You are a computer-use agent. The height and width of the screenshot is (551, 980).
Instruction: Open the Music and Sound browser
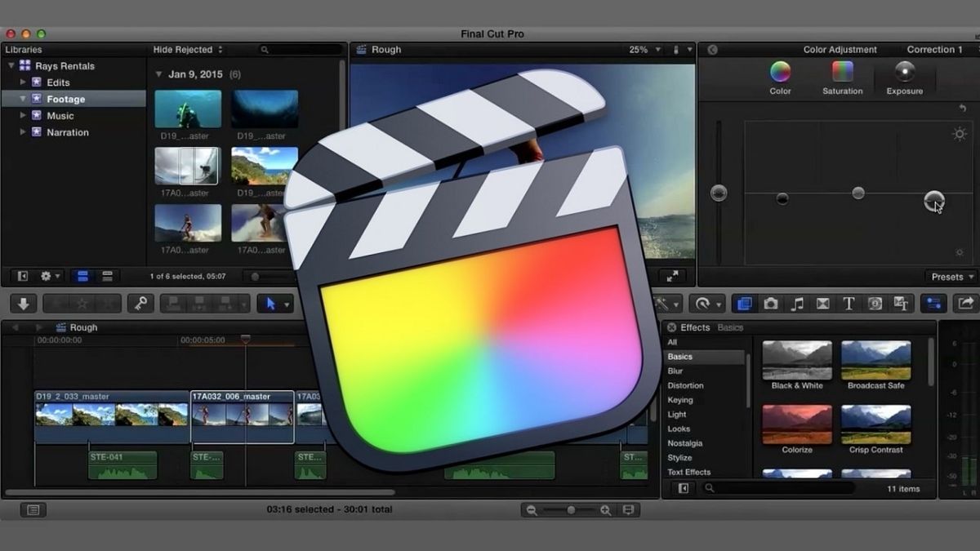tap(797, 303)
